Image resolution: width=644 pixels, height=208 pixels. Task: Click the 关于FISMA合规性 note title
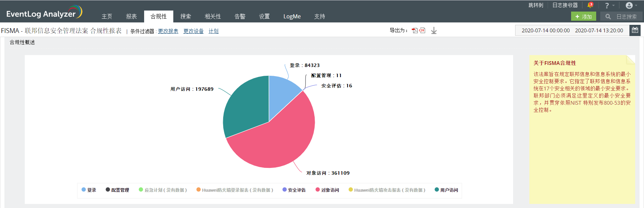point(555,63)
